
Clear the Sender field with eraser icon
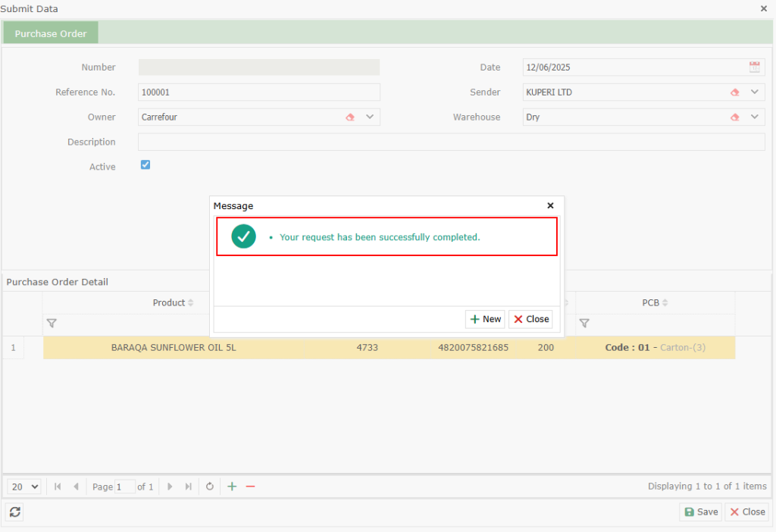coord(734,92)
